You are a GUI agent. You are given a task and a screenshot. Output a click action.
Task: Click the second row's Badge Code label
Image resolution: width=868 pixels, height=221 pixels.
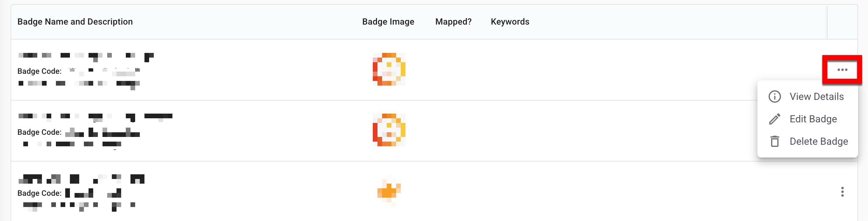click(39, 132)
